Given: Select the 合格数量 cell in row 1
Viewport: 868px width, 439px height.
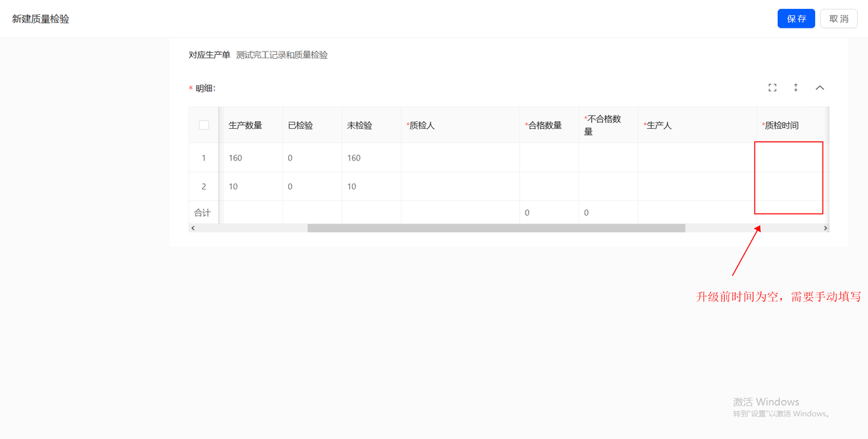Looking at the screenshot, I should click(x=549, y=158).
